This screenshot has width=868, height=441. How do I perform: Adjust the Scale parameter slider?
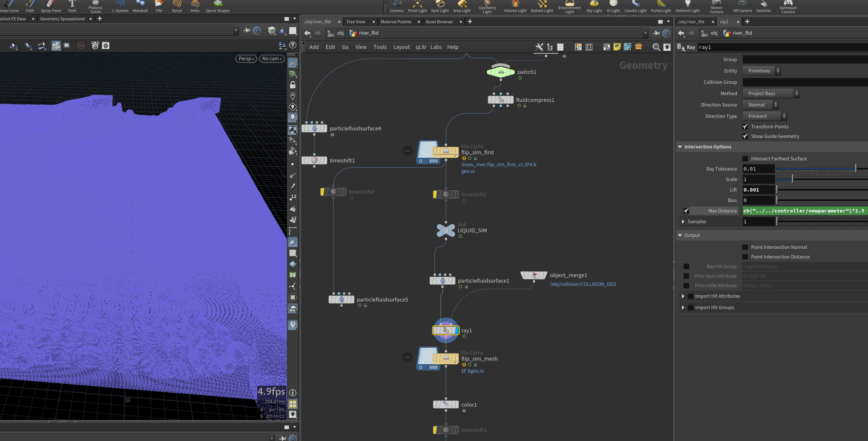pyautogui.click(x=792, y=179)
